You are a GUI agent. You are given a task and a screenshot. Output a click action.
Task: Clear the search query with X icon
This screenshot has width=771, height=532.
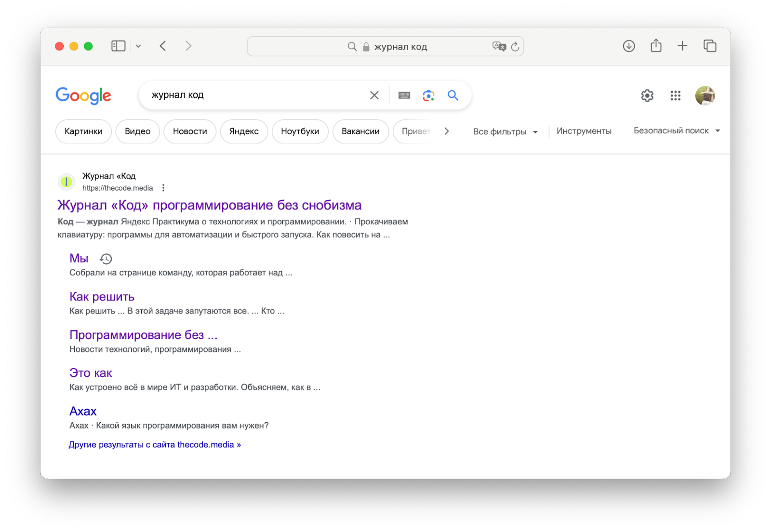[x=374, y=95]
